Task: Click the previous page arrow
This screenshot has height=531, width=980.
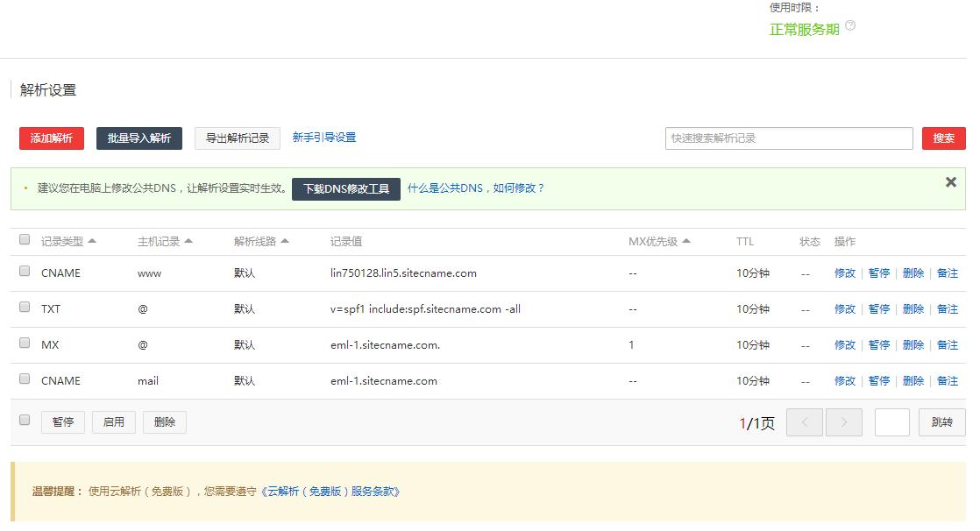Action: pos(804,421)
